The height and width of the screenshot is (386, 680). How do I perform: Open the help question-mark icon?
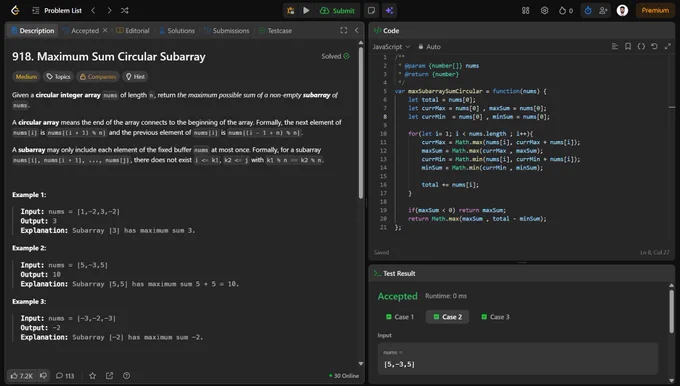click(x=126, y=376)
